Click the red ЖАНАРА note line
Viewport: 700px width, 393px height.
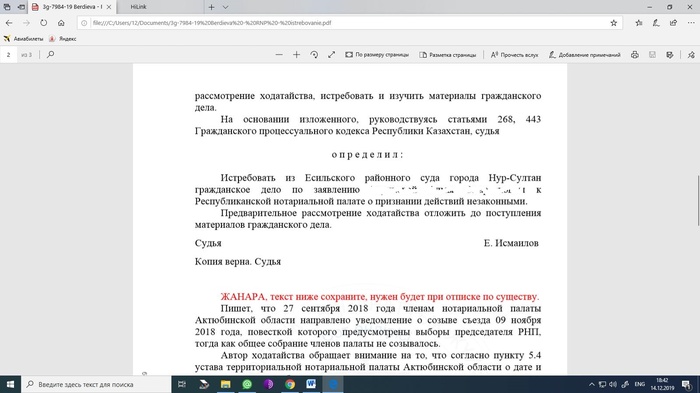point(379,297)
